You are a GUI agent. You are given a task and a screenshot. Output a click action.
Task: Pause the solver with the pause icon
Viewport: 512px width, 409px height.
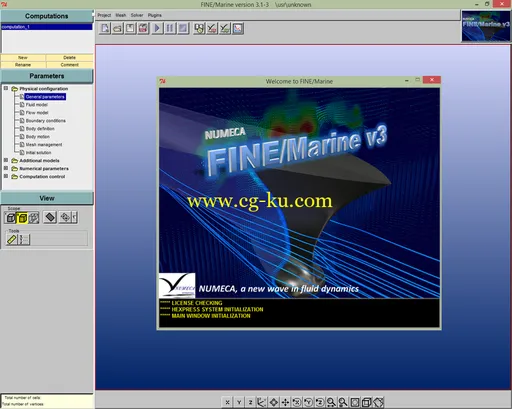click(170, 28)
